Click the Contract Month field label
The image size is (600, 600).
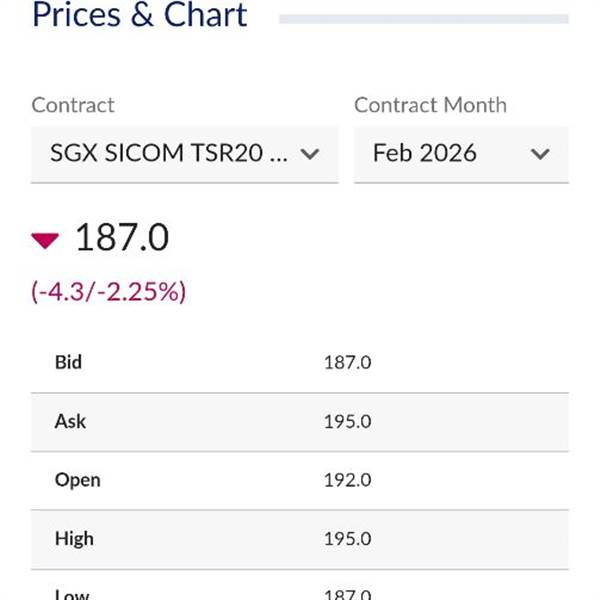[x=430, y=105]
